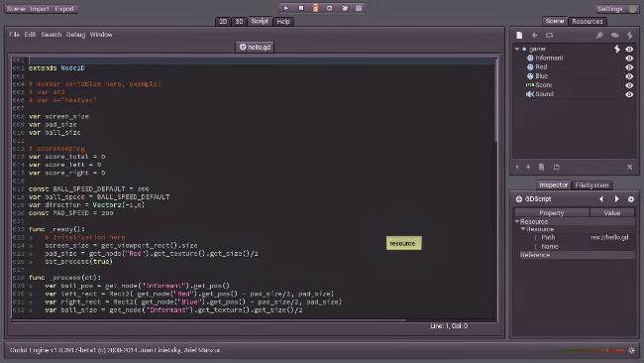Play the project with the play button
This screenshot has width=644, height=363.
coord(286,8)
